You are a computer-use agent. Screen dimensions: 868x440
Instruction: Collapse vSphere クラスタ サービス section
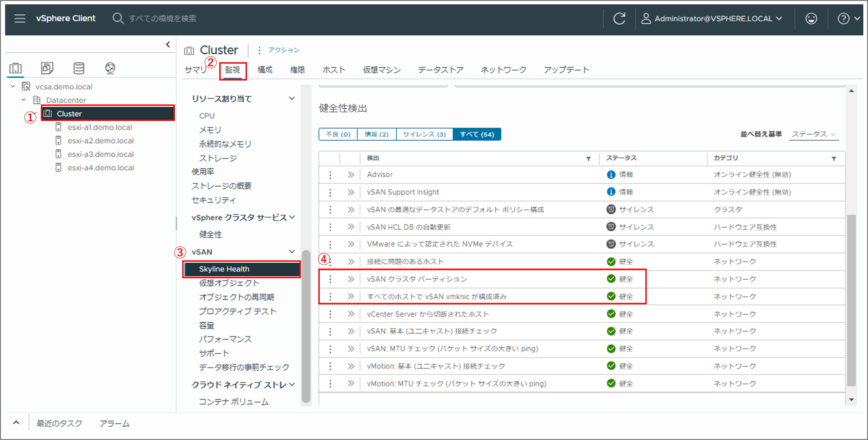292,217
